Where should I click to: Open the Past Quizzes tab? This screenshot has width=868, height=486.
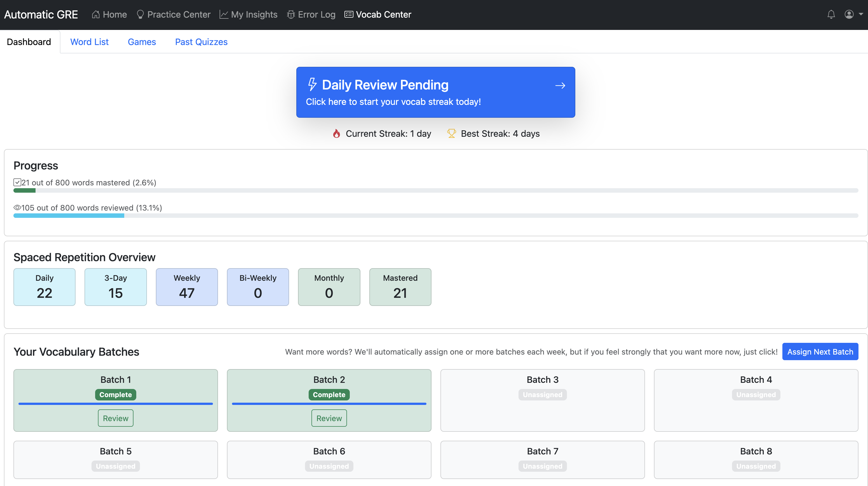click(201, 42)
